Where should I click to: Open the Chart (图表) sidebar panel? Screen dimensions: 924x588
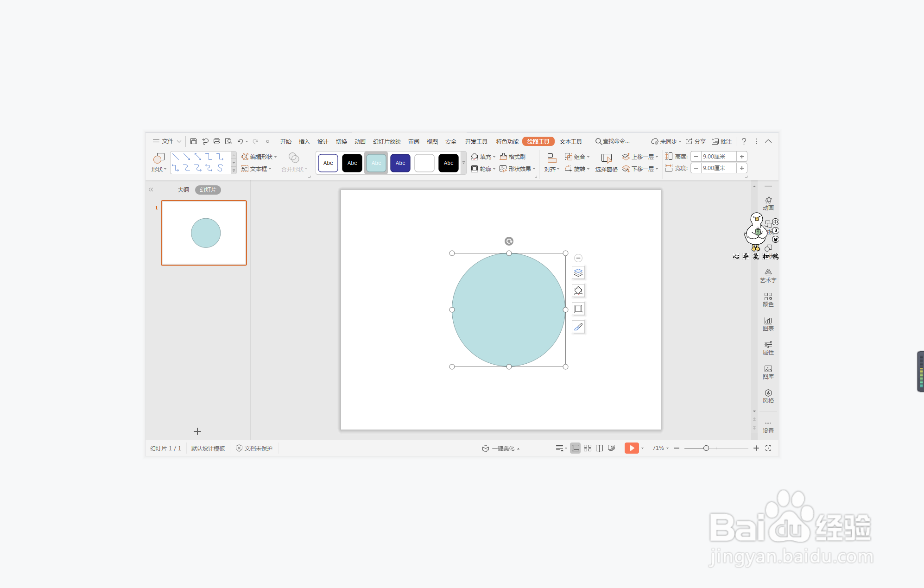[768, 324]
